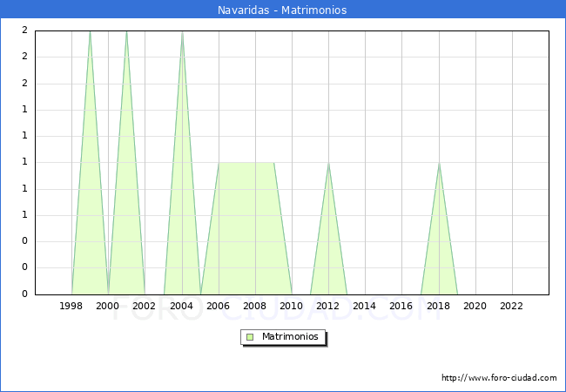
Task: Click the 2012 peak data point
Action: tap(328, 163)
